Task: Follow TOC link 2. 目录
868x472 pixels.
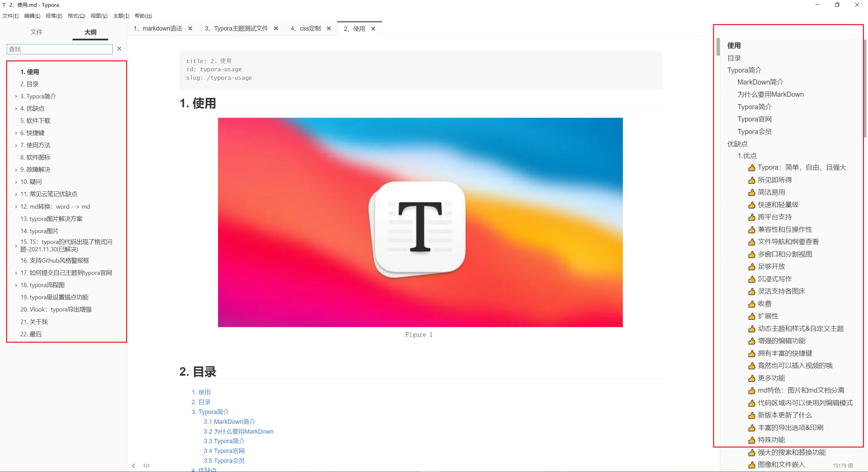Action: pos(201,402)
